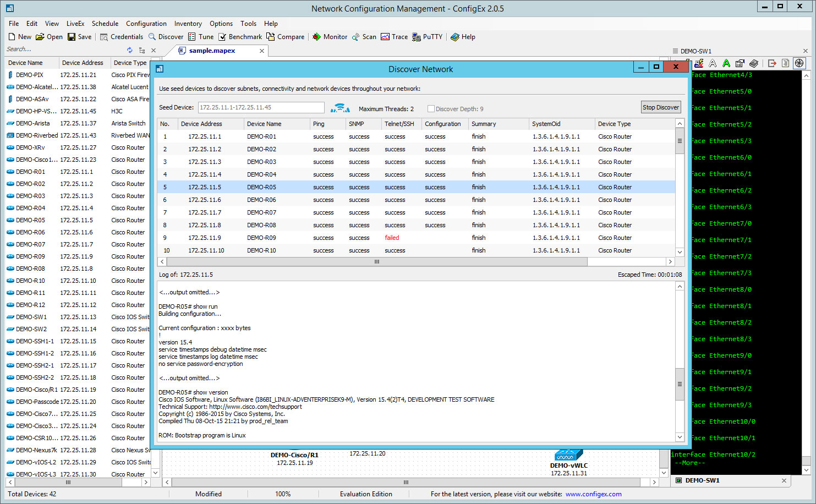
Task: Open the Inventory menu
Action: point(188,24)
